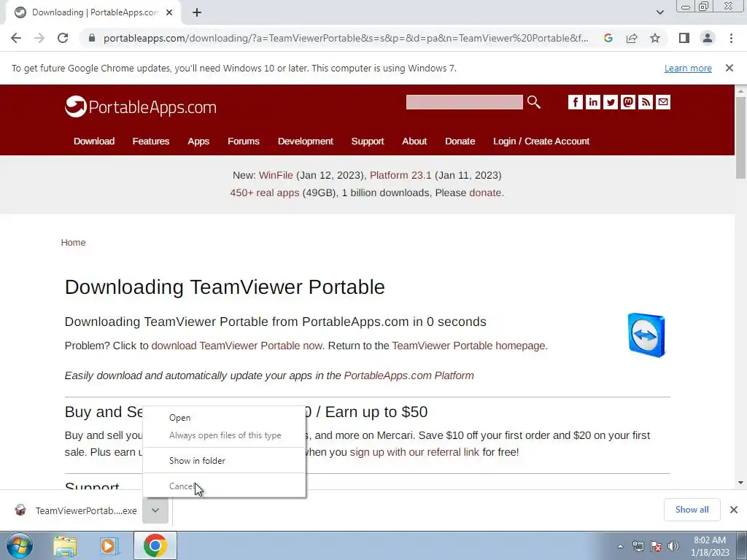This screenshot has height=560, width=747.
Task: Open the Chrome profile avatar
Action: click(708, 38)
